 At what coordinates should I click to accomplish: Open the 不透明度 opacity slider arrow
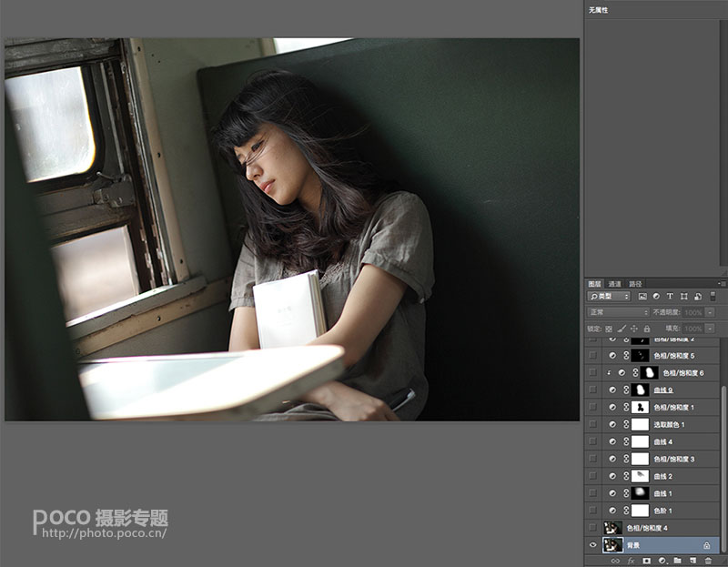[710, 312]
